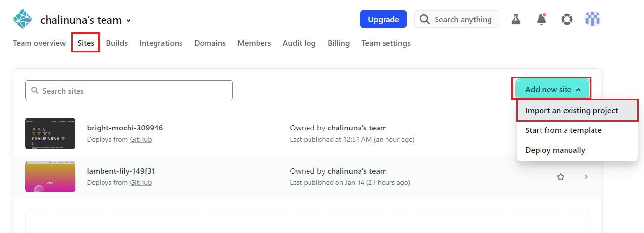Open the Netlify Labs flask icon

coord(515,20)
